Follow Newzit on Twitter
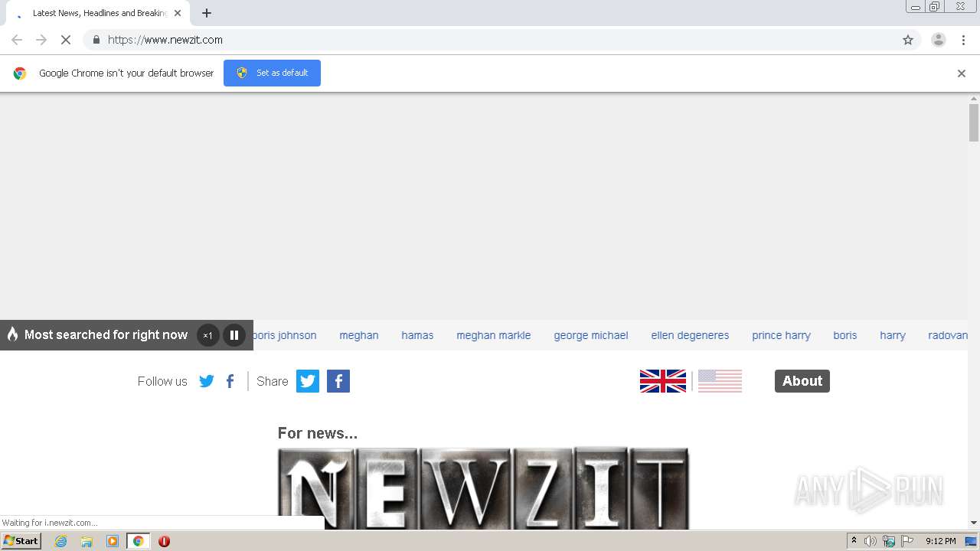The height and width of the screenshot is (551, 980). (207, 381)
